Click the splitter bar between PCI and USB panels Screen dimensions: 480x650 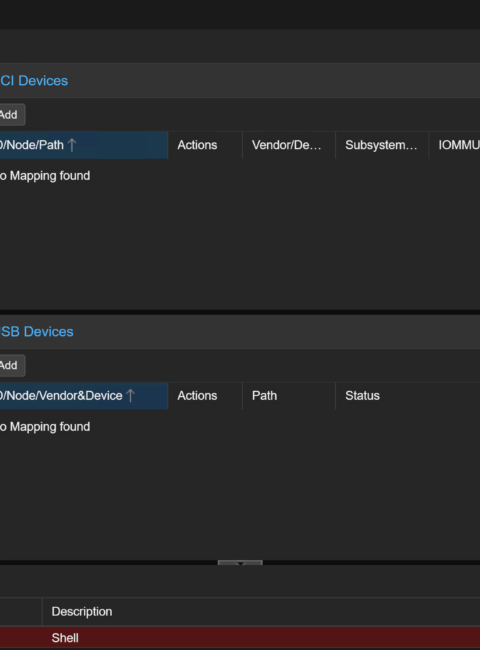[240, 312]
